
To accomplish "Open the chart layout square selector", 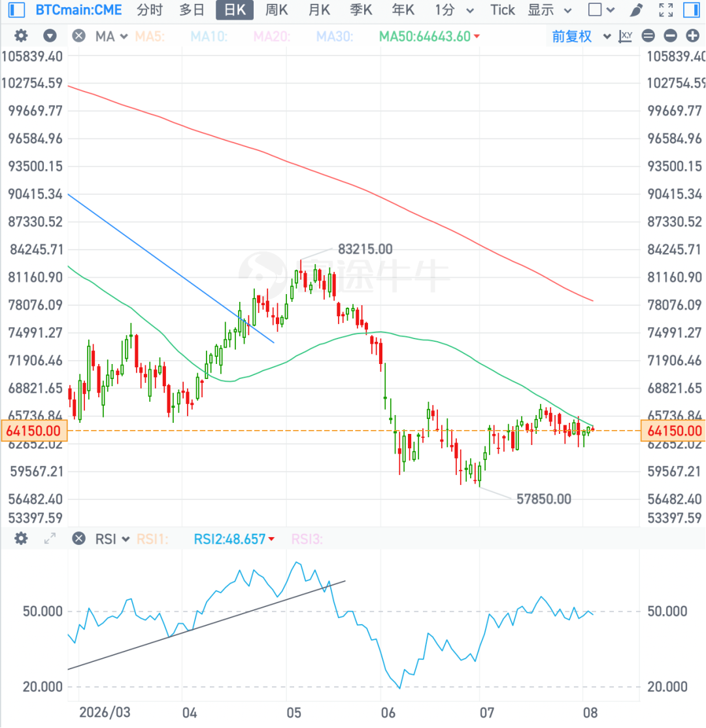I will click(601, 10).
